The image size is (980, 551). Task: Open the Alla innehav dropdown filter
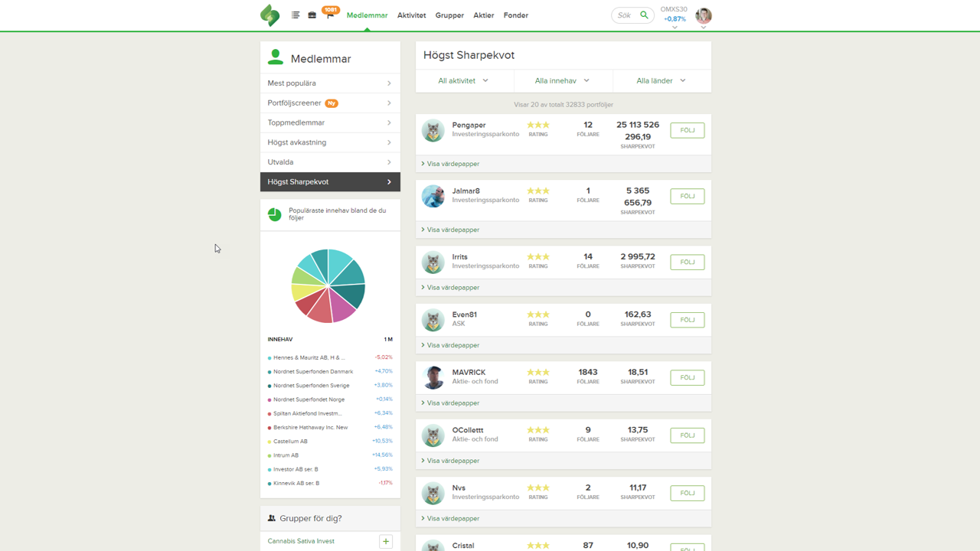point(562,80)
